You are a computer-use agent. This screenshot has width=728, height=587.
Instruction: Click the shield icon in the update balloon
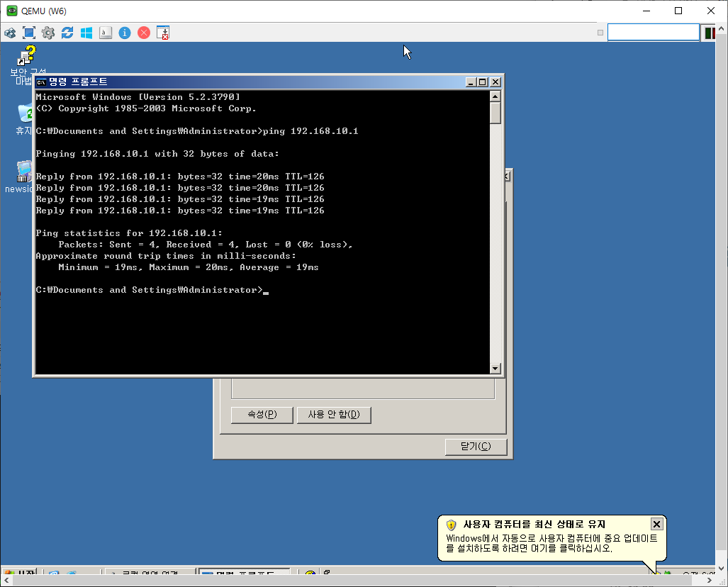pyautogui.click(x=452, y=525)
